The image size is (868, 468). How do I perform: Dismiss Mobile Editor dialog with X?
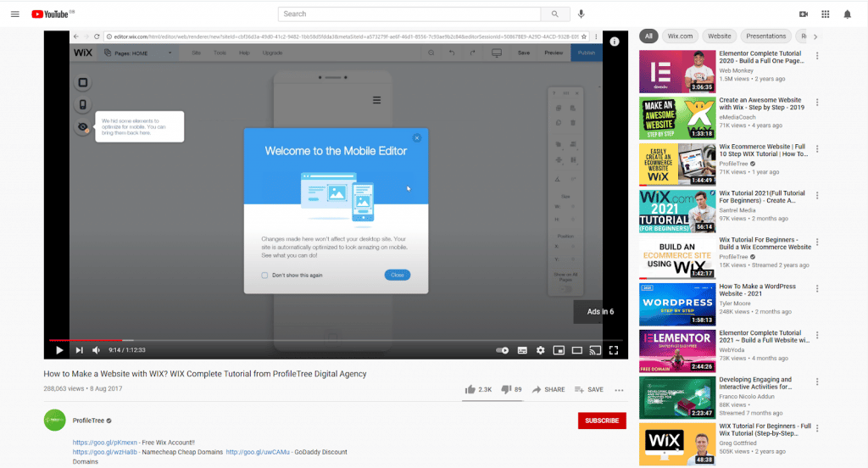tap(417, 138)
